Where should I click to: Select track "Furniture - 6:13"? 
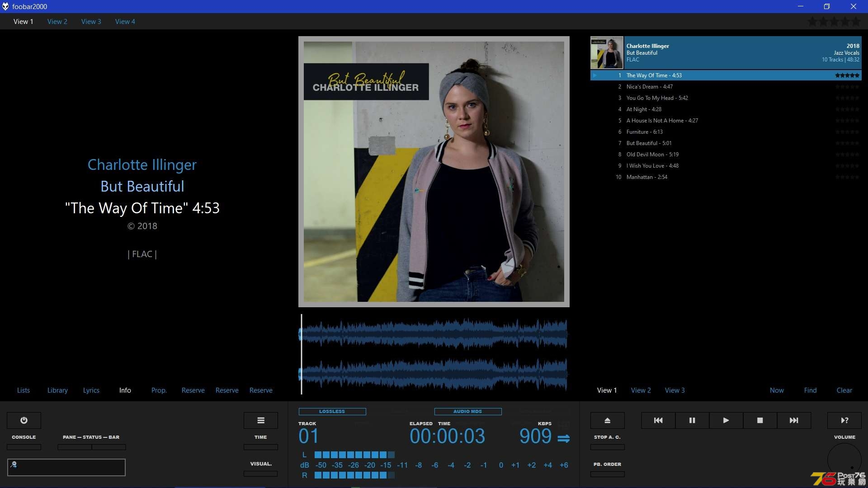coord(726,132)
